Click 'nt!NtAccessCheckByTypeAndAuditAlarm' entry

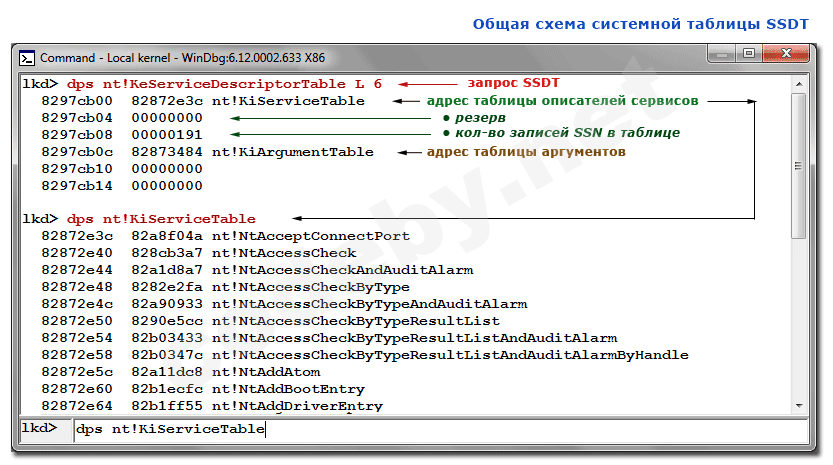coord(370,304)
